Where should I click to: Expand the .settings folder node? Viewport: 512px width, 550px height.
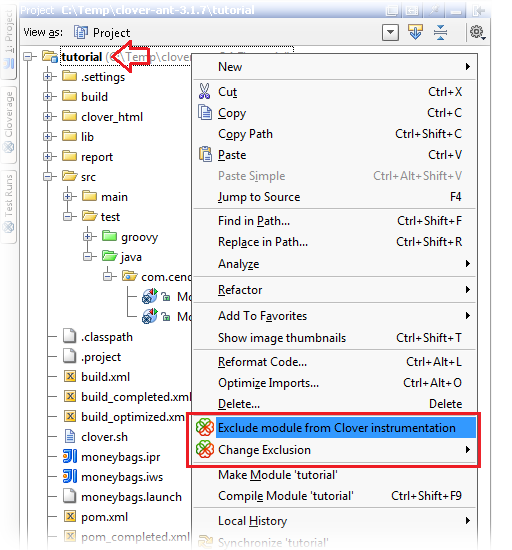(48, 76)
